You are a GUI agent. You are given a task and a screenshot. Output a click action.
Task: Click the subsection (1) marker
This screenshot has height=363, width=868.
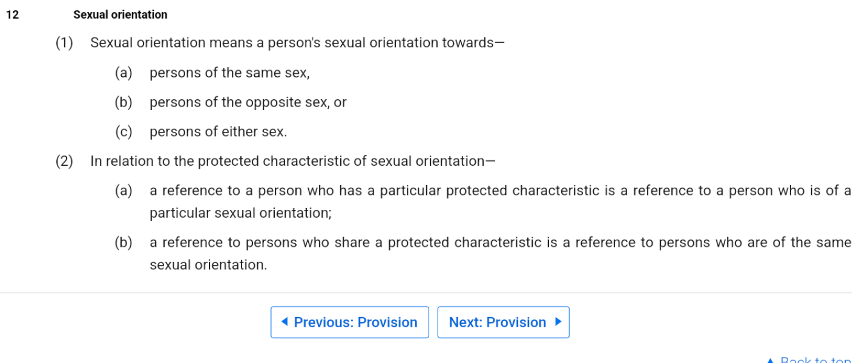tap(64, 42)
